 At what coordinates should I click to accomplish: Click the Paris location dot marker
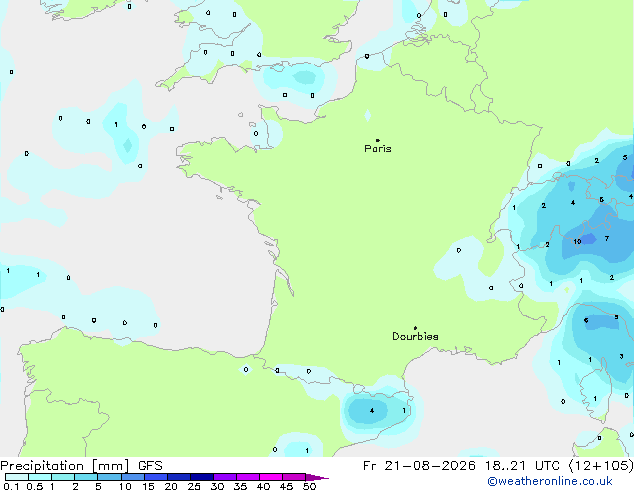[378, 140]
